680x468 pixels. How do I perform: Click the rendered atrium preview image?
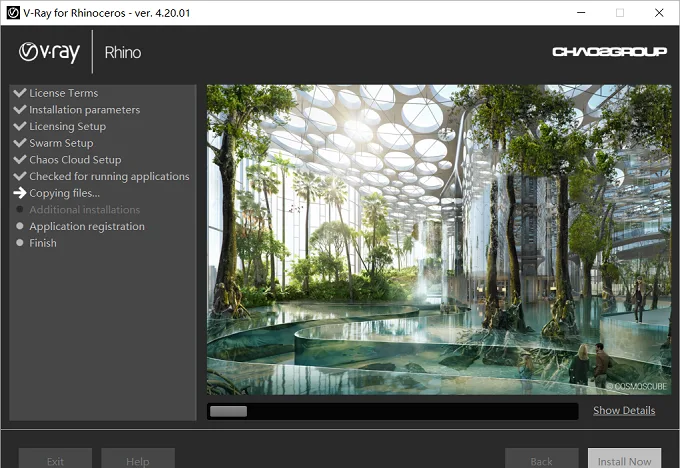pyautogui.click(x=439, y=239)
